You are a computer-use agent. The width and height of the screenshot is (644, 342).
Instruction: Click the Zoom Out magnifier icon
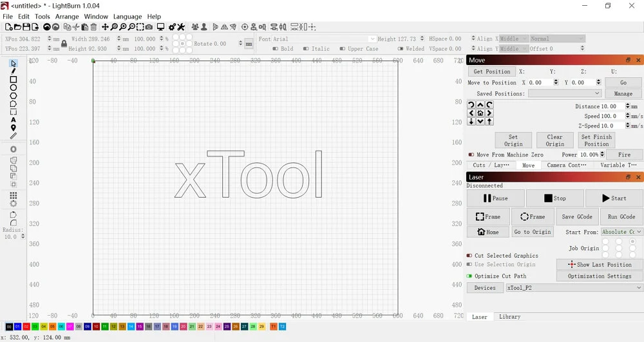[x=131, y=27]
